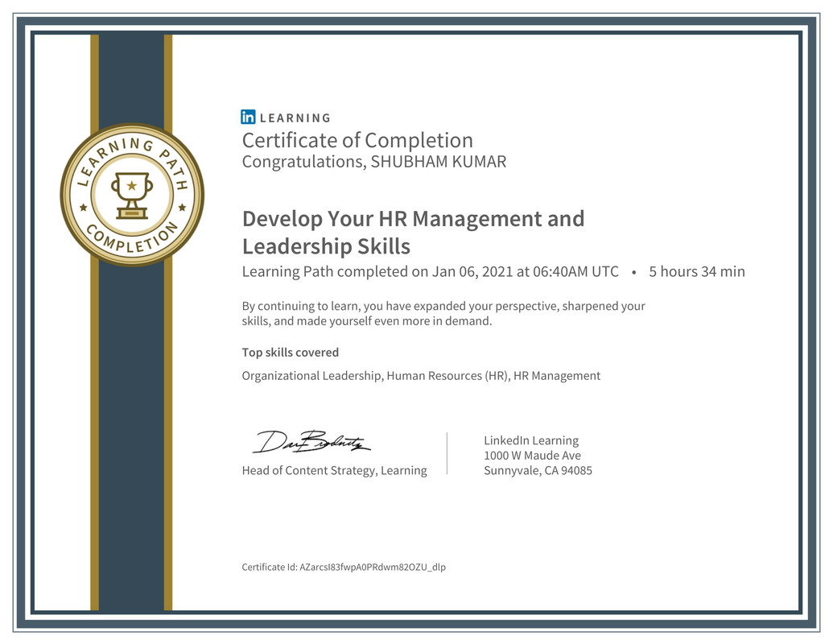Click the 'Certificate of Completion' heading
Screen dimensions: 833x644
point(357,140)
